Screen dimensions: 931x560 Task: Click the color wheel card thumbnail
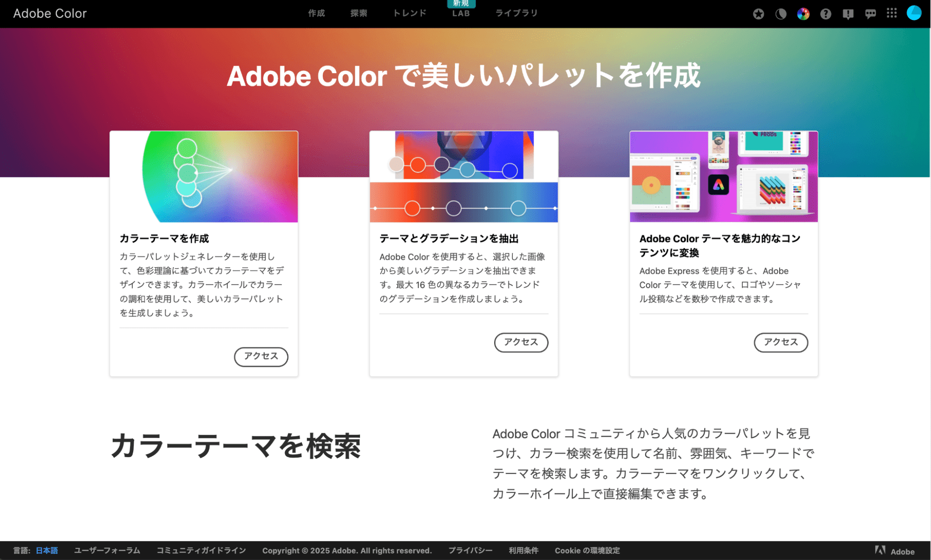(204, 176)
